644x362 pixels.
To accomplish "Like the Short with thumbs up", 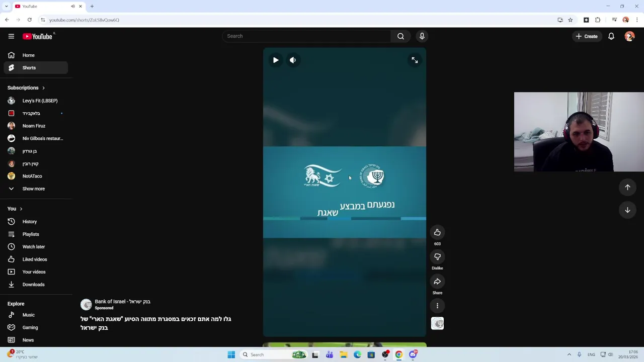I will (437, 232).
